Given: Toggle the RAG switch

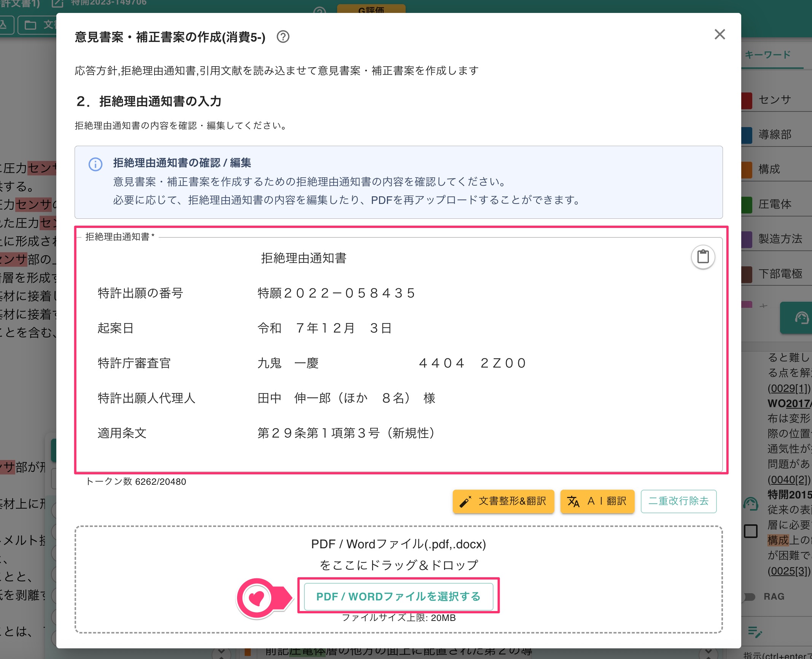Looking at the screenshot, I should 748,597.
